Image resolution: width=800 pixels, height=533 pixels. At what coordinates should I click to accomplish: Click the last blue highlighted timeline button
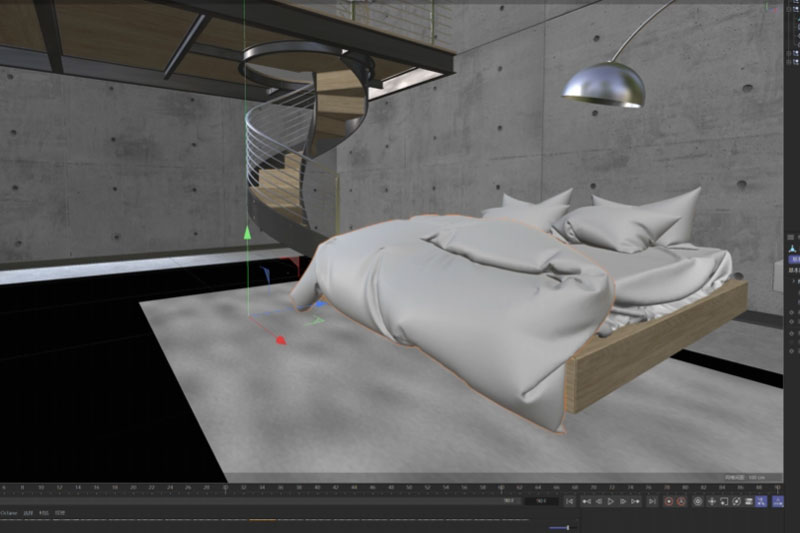click(x=778, y=501)
